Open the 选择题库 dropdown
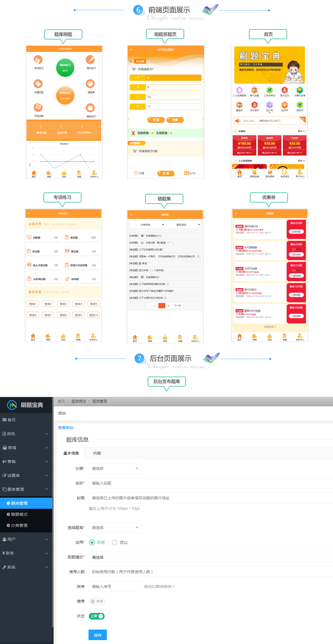 (x=115, y=528)
